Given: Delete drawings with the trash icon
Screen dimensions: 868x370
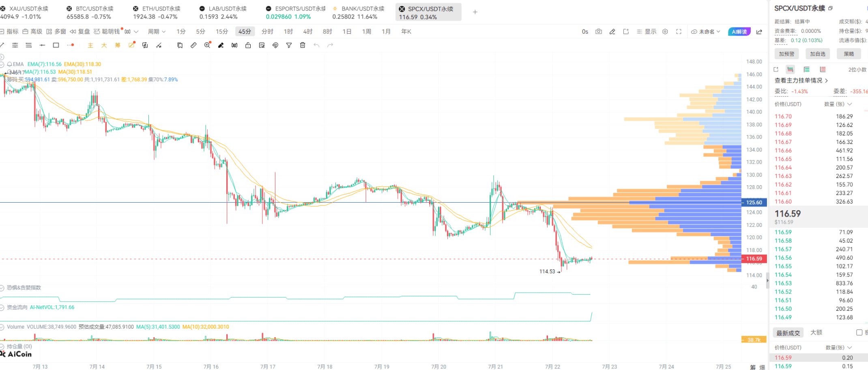Looking at the screenshot, I should pos(303,45).
